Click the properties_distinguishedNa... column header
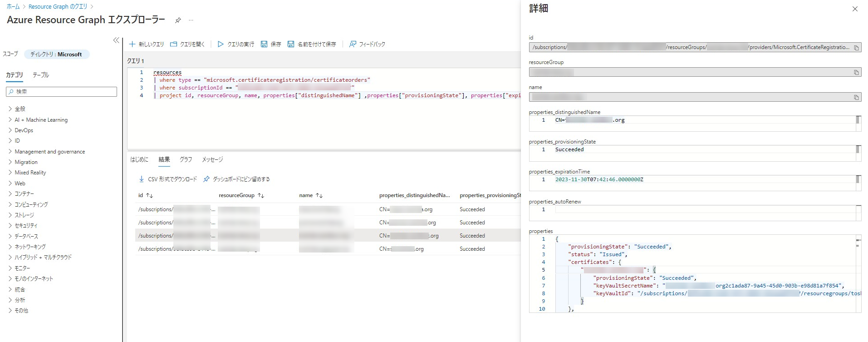 (414, 195)
